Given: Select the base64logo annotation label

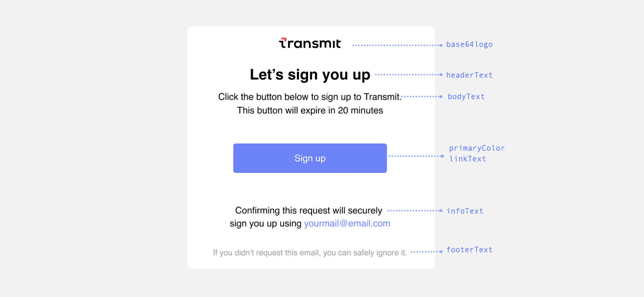Looking at the screenshot, I should [x=469, y=44].
